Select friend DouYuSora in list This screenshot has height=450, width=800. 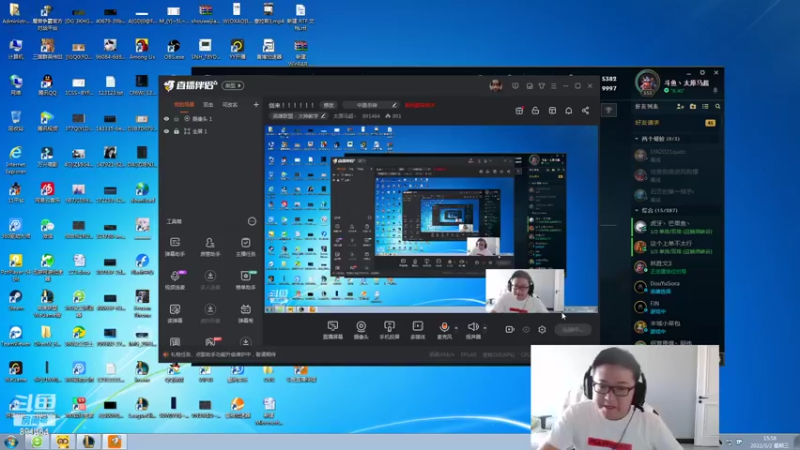click(675, 287)
